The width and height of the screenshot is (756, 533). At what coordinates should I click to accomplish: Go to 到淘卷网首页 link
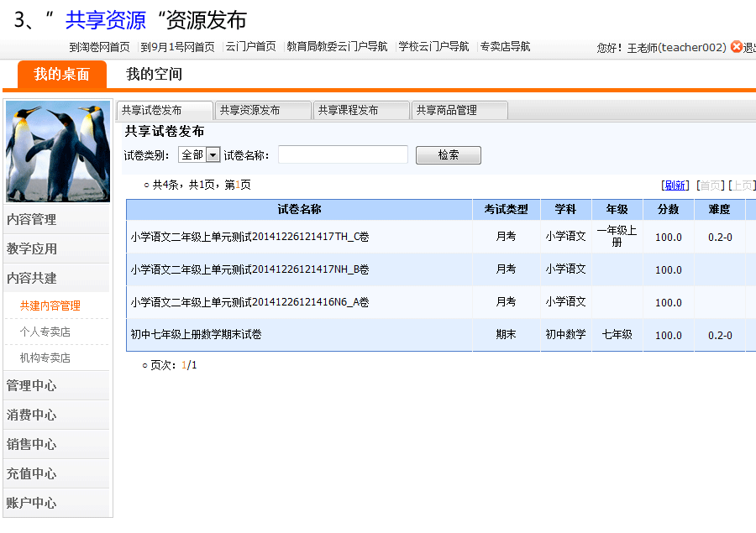tap(99, 47)
